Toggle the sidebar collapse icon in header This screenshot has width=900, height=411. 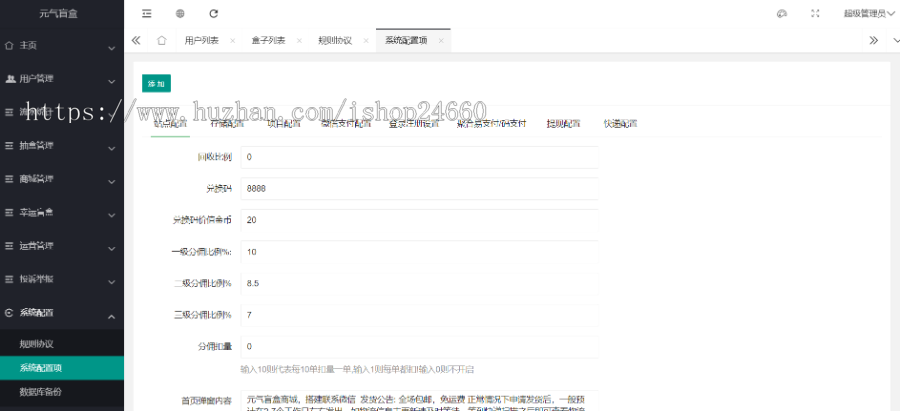(147, 14)
